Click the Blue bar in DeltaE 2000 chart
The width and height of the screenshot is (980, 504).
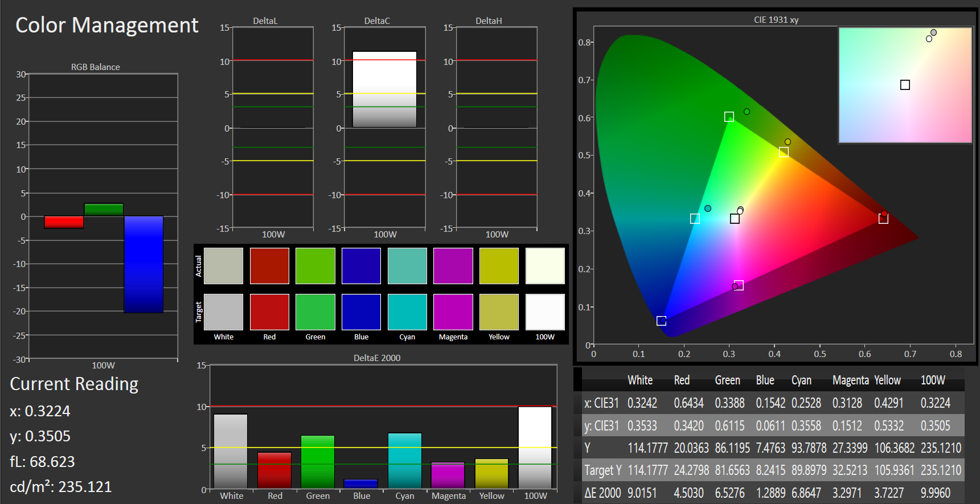tap(361, 483)
